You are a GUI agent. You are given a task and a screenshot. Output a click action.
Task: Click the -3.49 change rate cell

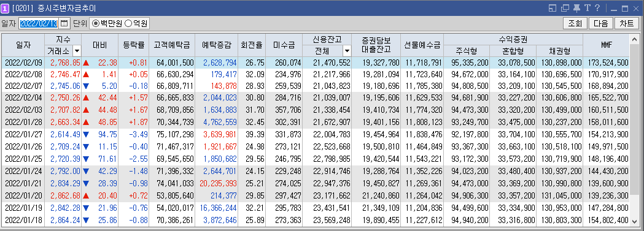coord(138,134)
